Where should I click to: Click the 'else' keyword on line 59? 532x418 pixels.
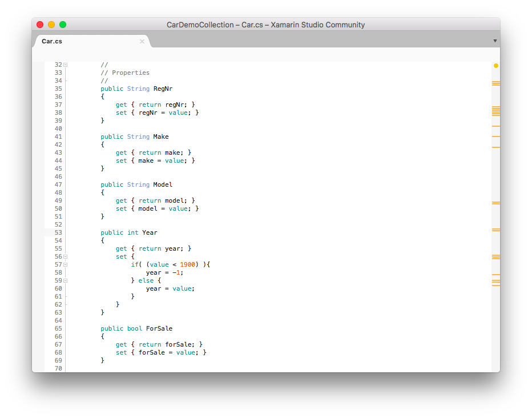click(x=146, y=280)
